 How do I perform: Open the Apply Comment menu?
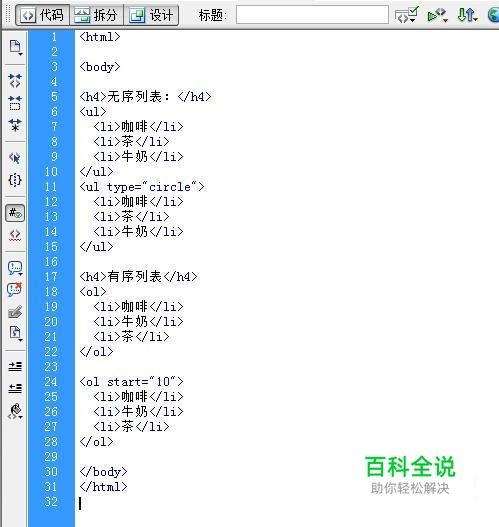click(x=15, y=268)
